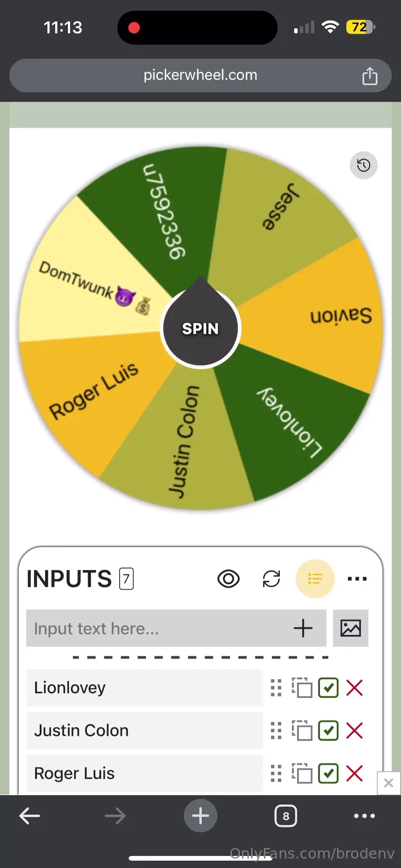The image size is (401, 868).
Task: Remove the Roger Luis entry
Action: point(354,773)
